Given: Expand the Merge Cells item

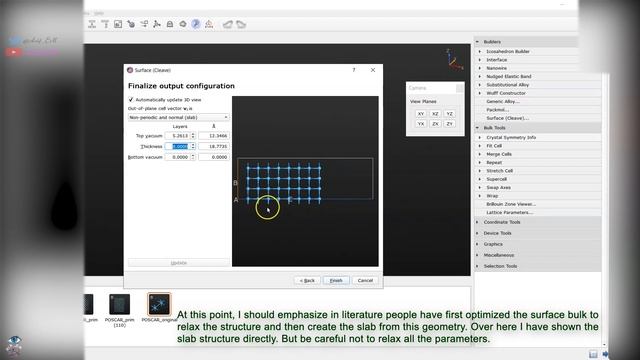Looking at the screenshot, I should pos(480,154).
